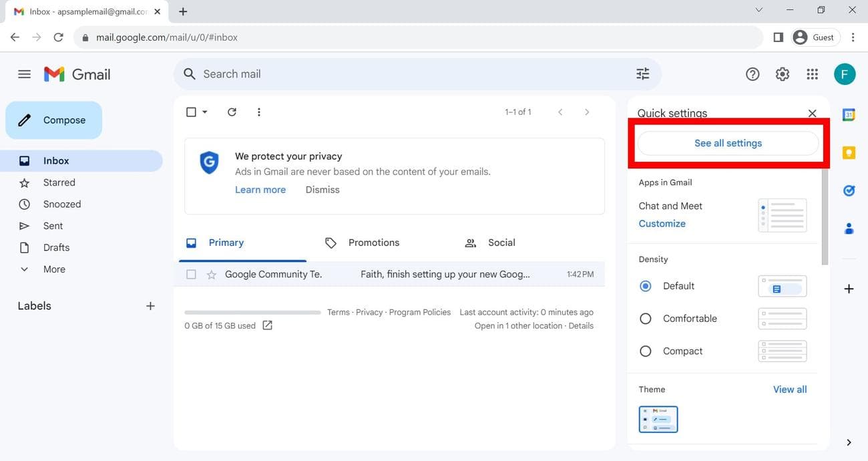Star the Google Community Team email
Viewport: 868px width, 461px height.
click(x=211, y=274)
